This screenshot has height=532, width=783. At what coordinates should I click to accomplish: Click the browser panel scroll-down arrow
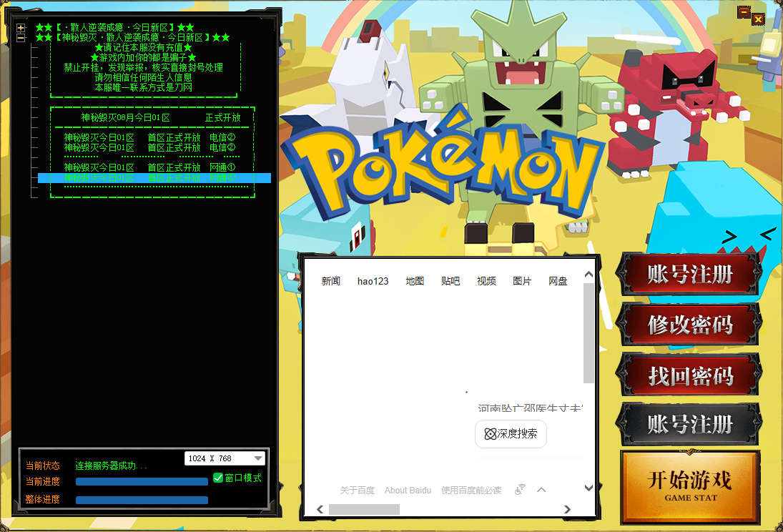tap(589, 488)
